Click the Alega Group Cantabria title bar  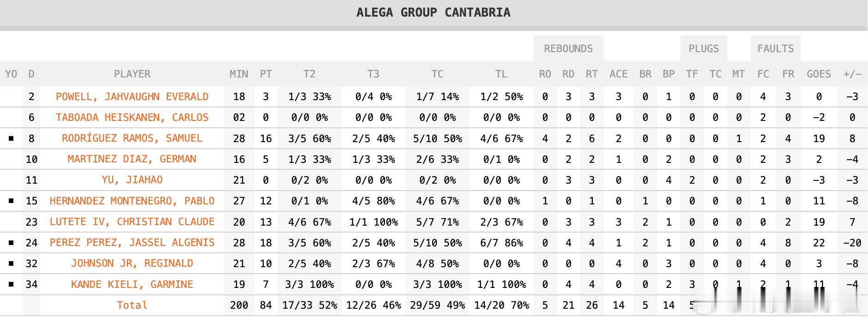click(434, 12)
